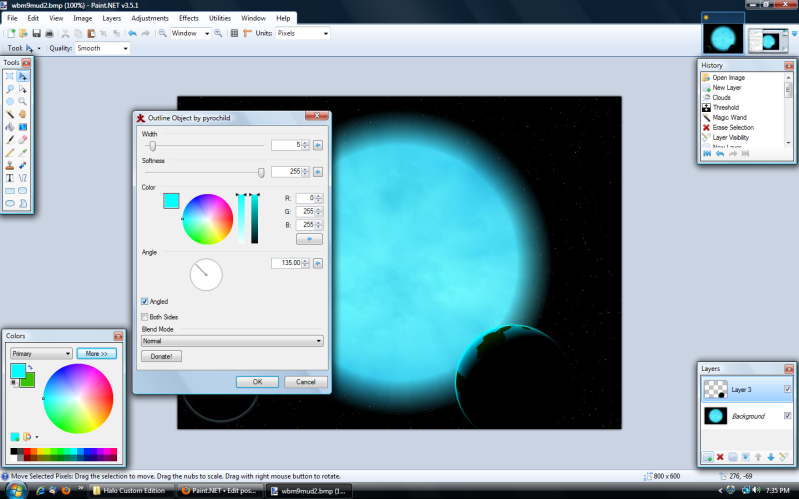Pick the Magic Wand tool
Screen dimensions: 799x499
tap(10, 114)
